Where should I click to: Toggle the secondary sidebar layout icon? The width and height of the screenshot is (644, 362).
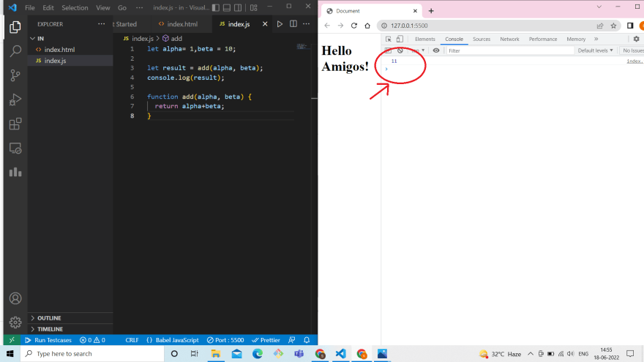(238, 8)
